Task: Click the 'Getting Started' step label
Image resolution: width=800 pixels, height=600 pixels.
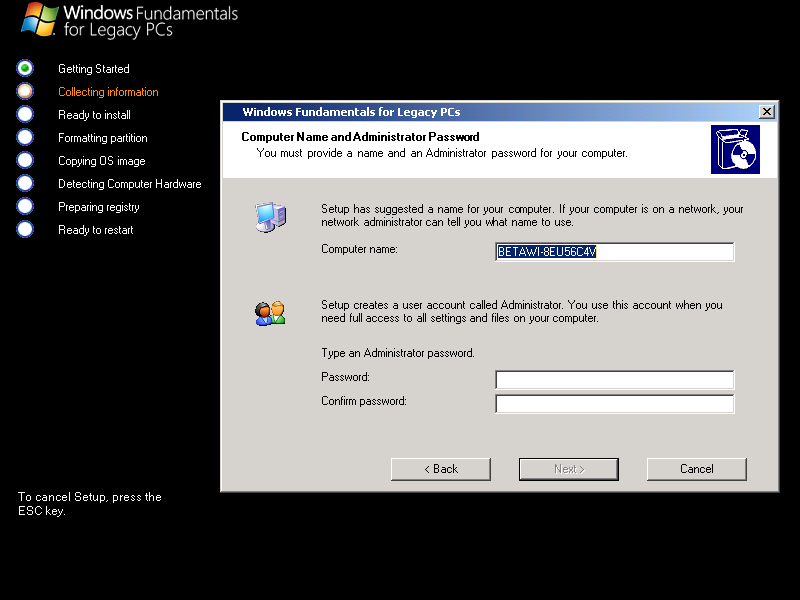Action: coord(94,69)
